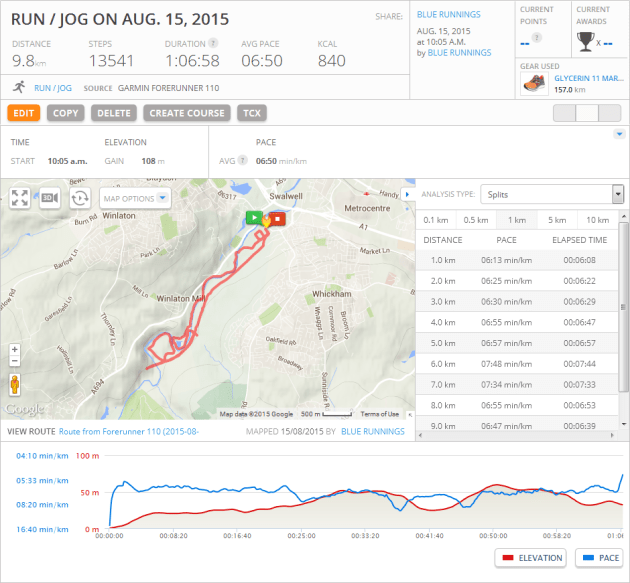Zoom in on the map
The width and height of the screenshot is (630, 583).
point(15,351)
